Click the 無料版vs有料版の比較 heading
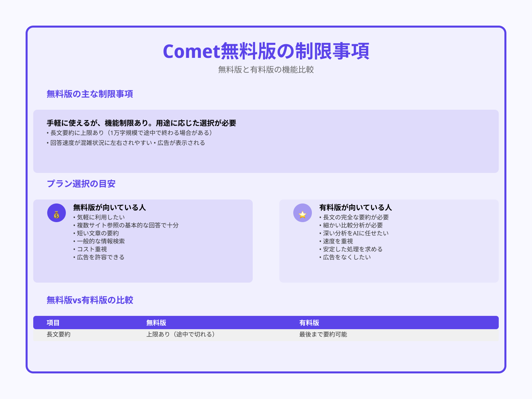 [90, 300]
